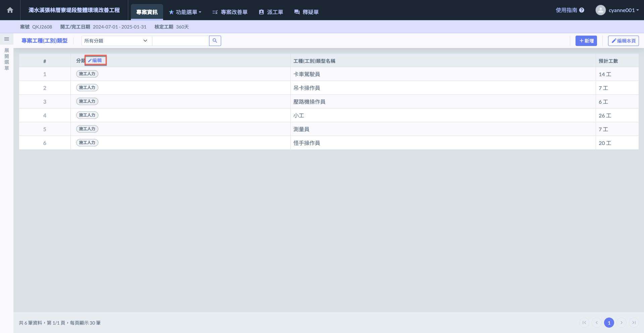The height and width of the screenshot is (333, 644).
Task: Toggle the hamburger sidebar menu icon
Action: 6,39
